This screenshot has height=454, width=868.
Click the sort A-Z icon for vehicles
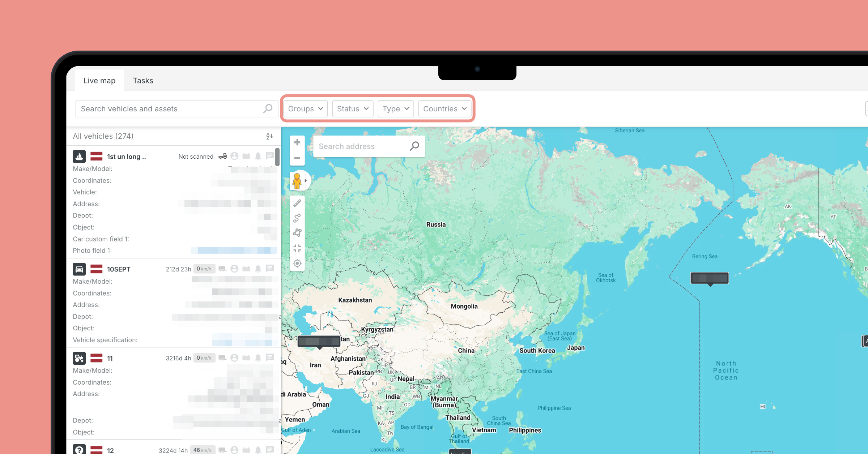pos(269,136)
